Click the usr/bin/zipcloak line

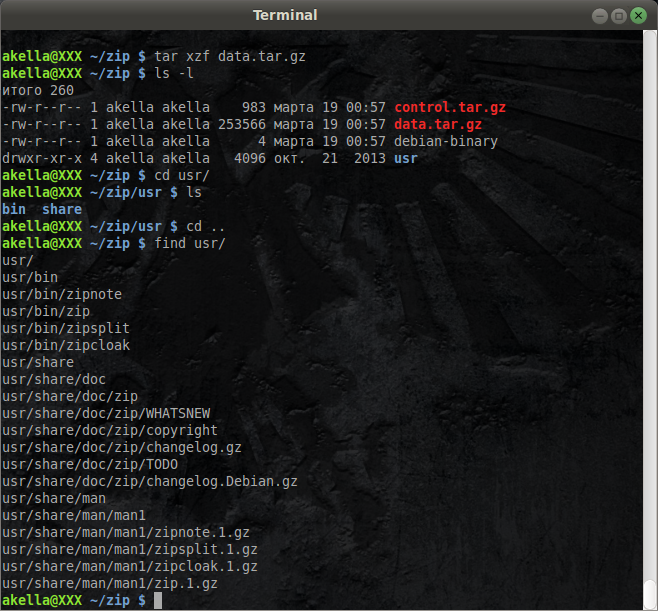click(x=66, y=345)
